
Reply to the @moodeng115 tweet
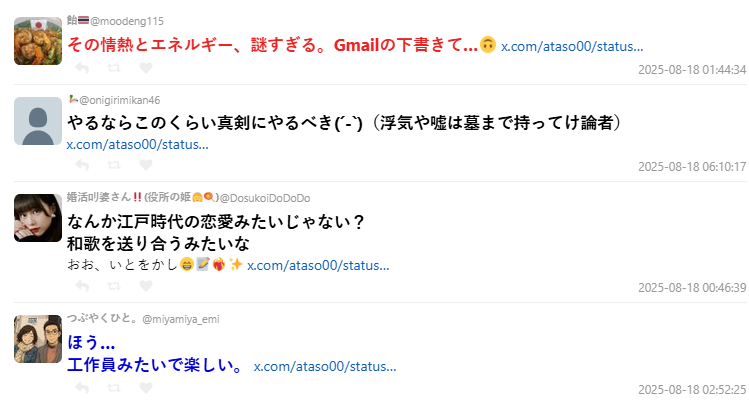pyautogui.click(x=82, y=68)
